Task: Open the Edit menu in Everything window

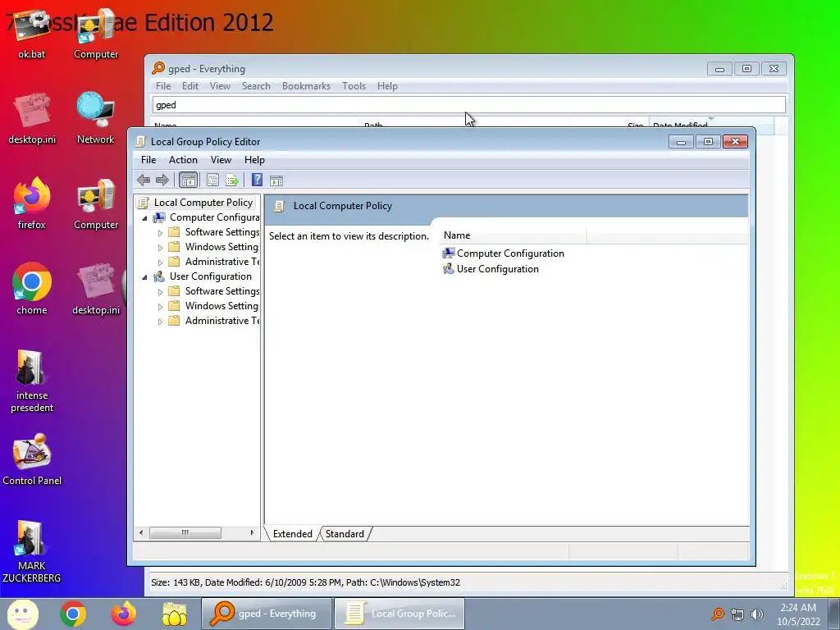Action: (x=190, y=85)
